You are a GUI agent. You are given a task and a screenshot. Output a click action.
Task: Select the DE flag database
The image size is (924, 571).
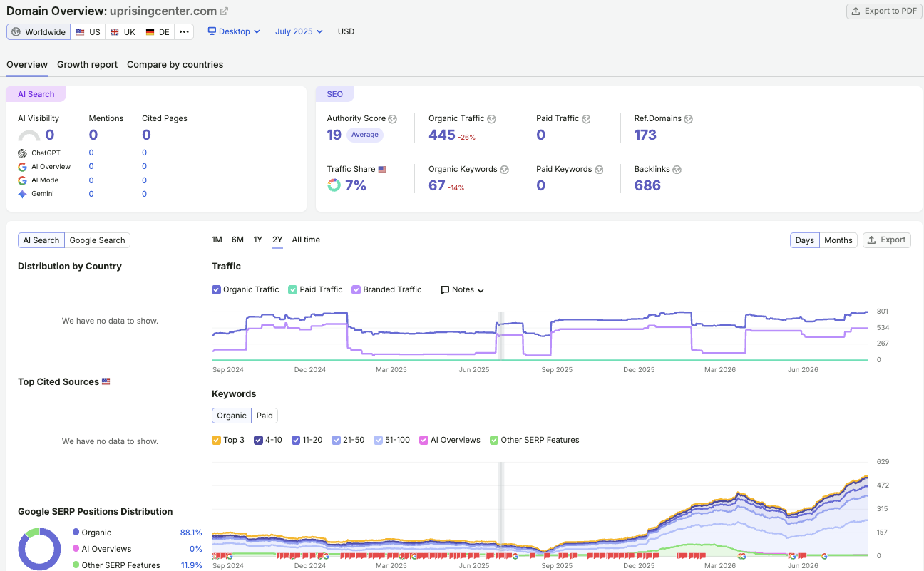click(158, 32)
